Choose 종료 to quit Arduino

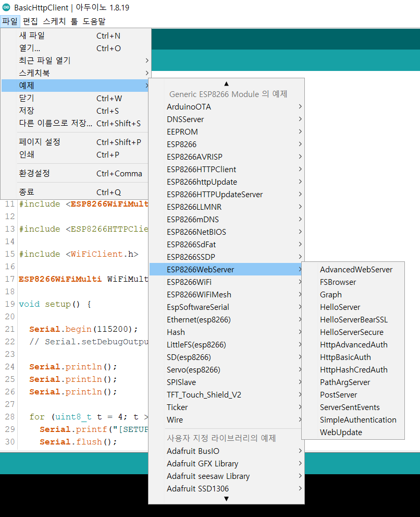coord(76,192)
